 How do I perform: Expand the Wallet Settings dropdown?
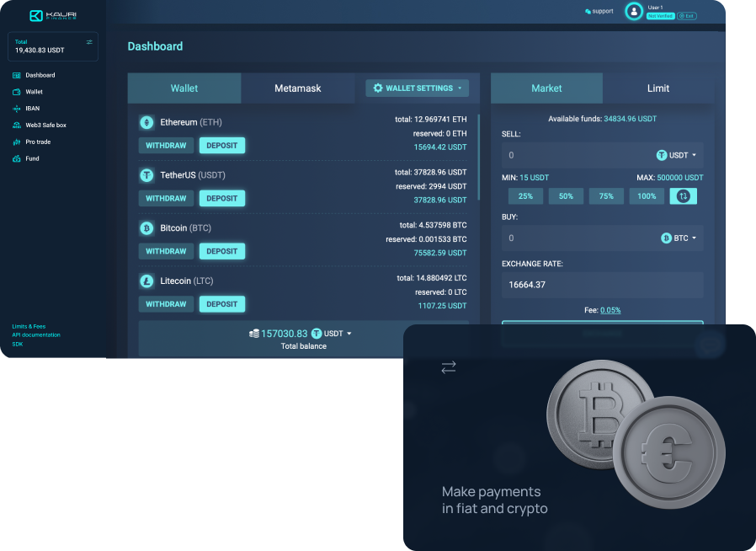[x=418, y=88]
